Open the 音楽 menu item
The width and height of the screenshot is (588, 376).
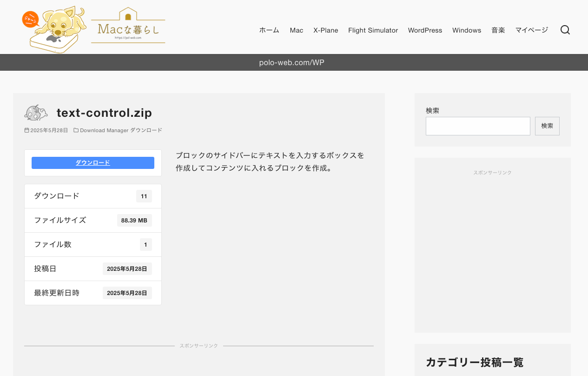pos(498,30)
